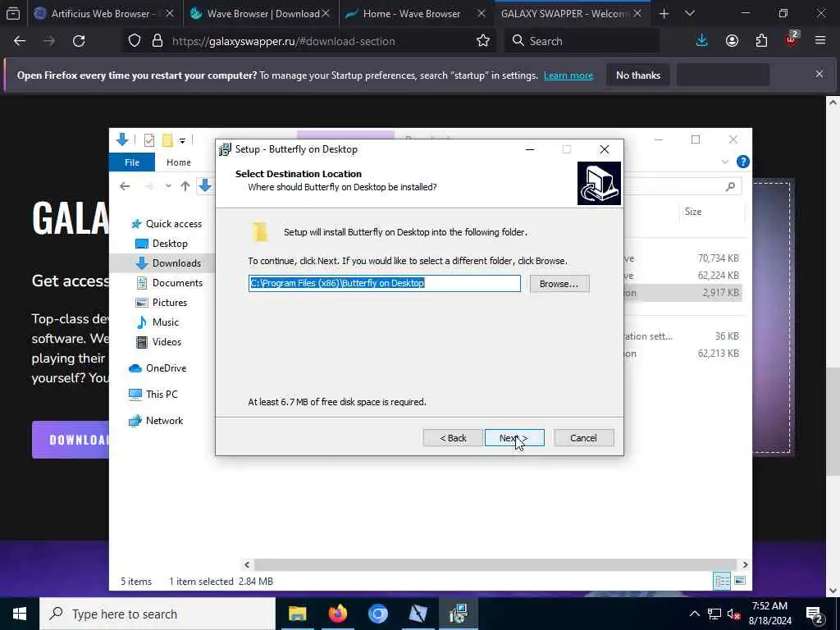The width and height of the screenshot is (840, 630).
Task: Click No thanks on Firefox startup prompt
Action: click(x=638, y=75)
